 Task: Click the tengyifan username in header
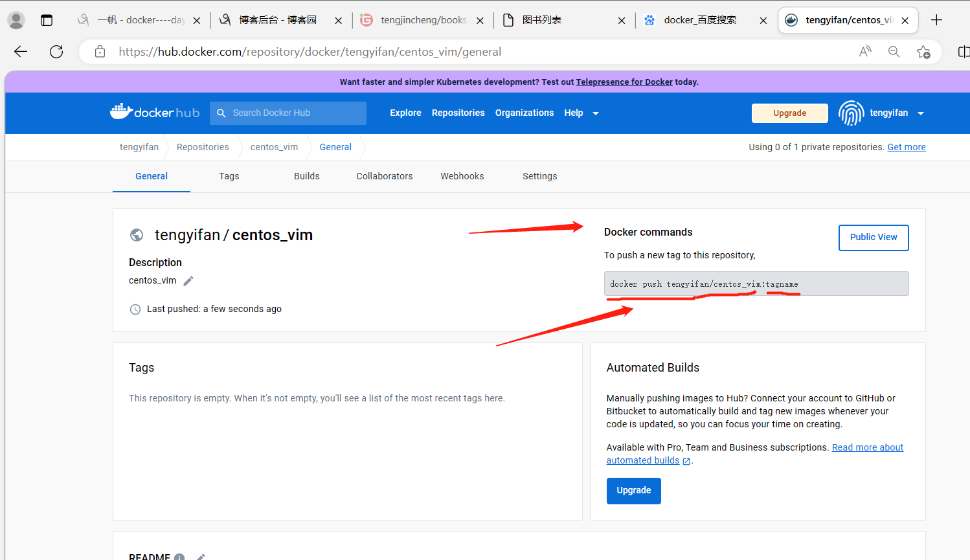(889, 113)
